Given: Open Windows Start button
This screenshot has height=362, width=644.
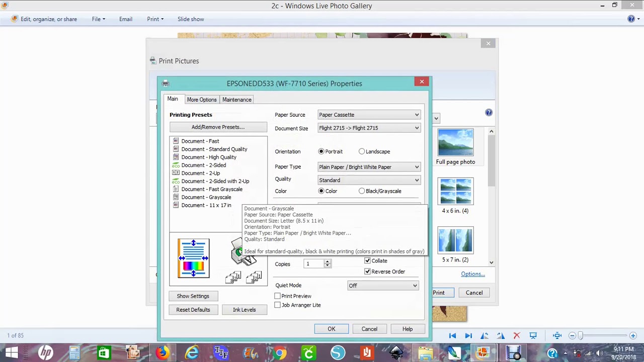Looking at the screenshot, I should pyautogui.click(x=12, y=353).
